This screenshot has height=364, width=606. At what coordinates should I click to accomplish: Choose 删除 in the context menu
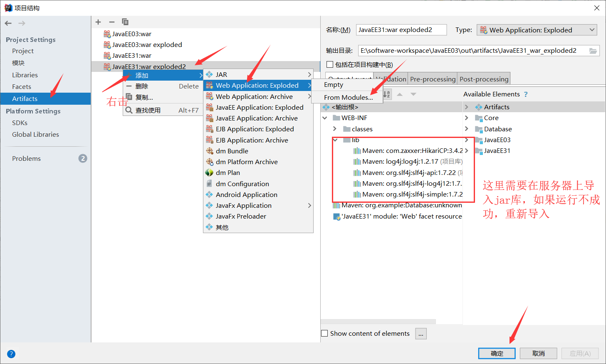pos(163,86)
